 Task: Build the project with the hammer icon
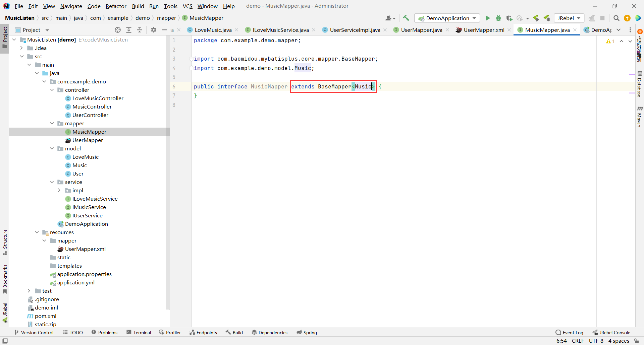pos(406,18)
